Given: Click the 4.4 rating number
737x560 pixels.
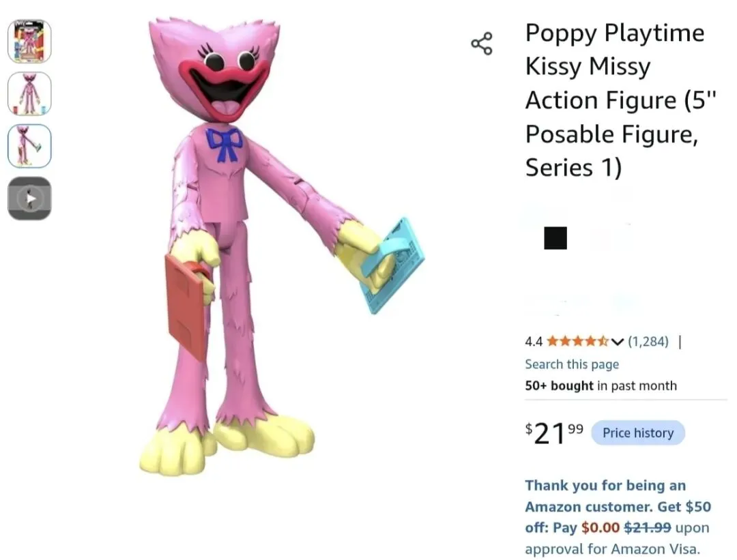Looking at the screenshot, I should [534, 342].
